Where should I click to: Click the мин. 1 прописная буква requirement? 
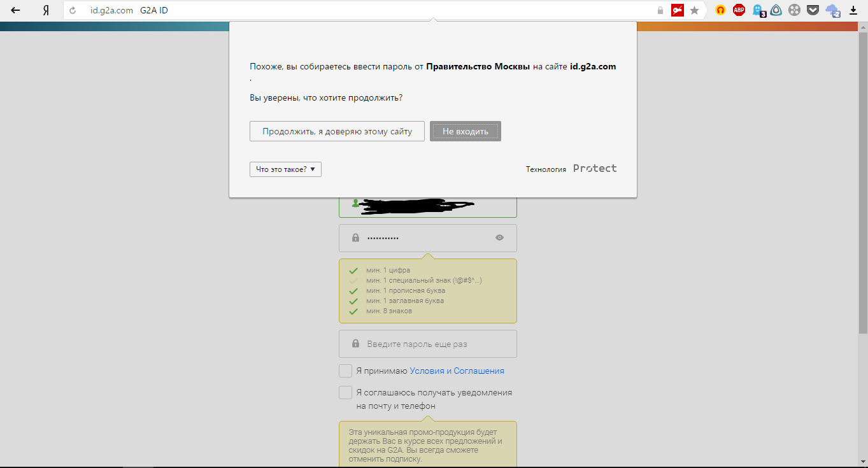(x=406, y=290)
